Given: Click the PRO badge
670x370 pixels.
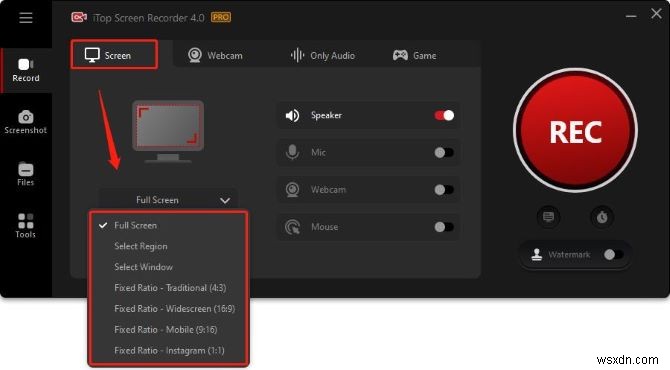Looking at the screenshot, I should [220, 18].
